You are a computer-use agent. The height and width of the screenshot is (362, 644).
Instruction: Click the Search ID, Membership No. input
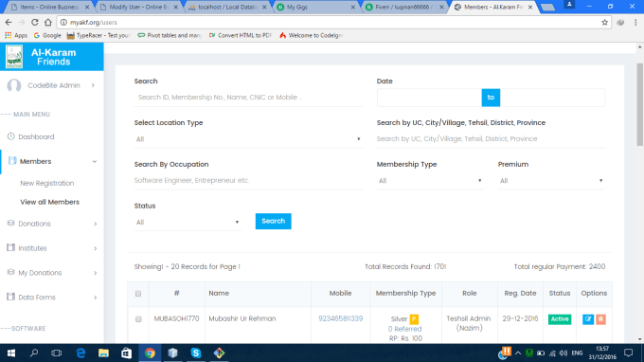coord(248,98)
